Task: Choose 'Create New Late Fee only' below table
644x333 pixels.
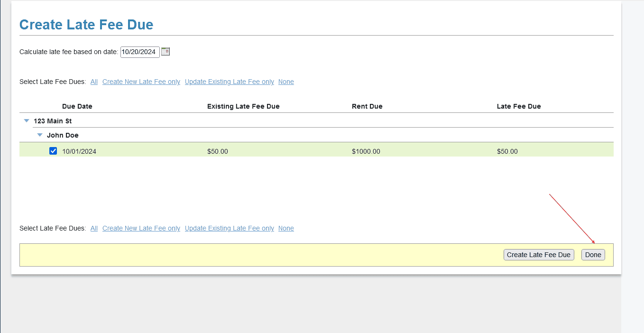Action: 141,228
